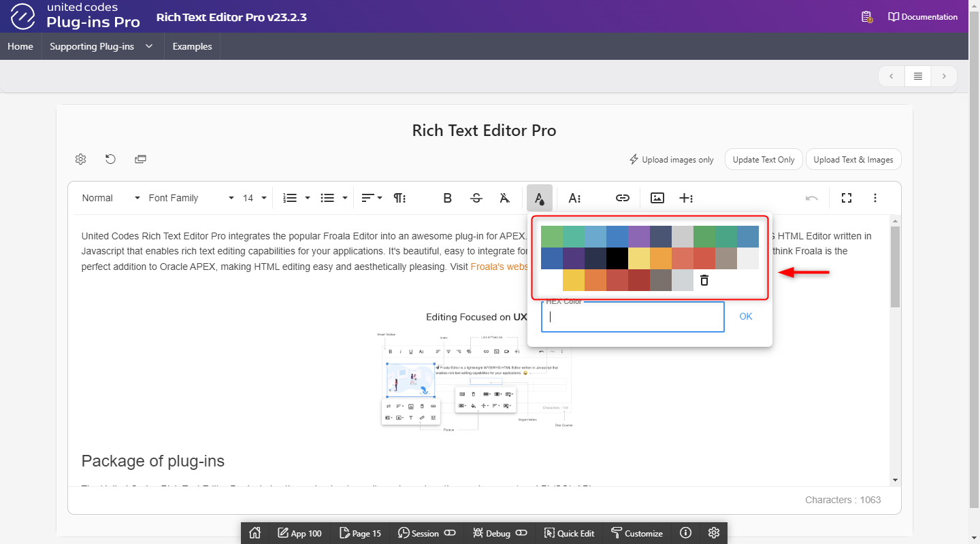Toggle strikethrough formatting
The image size is (980, 544).
pyautogui.click(x=476, y=198)
